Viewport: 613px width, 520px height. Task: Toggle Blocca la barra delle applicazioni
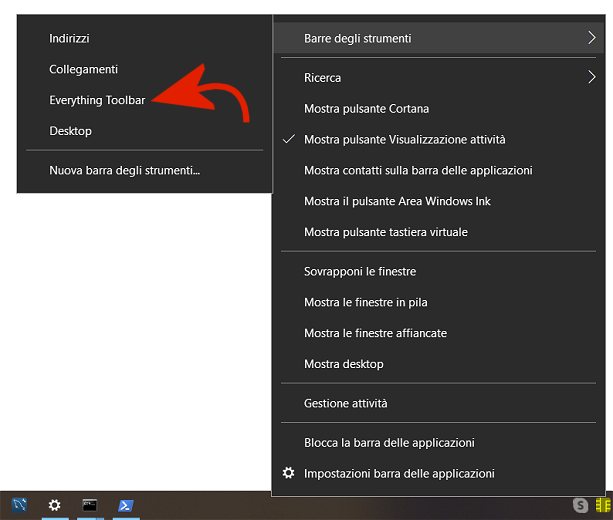(438, 443)
